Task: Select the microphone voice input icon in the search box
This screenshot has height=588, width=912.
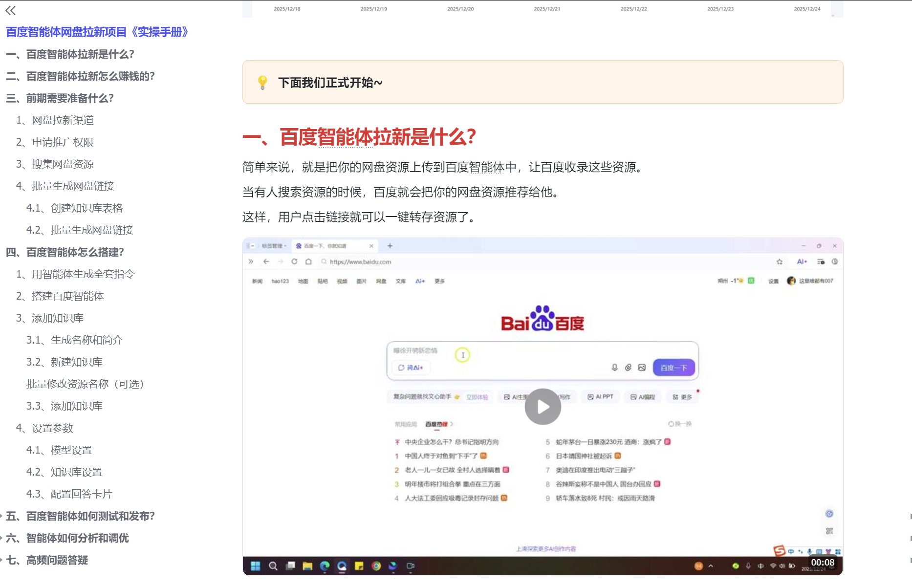Action: pos(614,368)
